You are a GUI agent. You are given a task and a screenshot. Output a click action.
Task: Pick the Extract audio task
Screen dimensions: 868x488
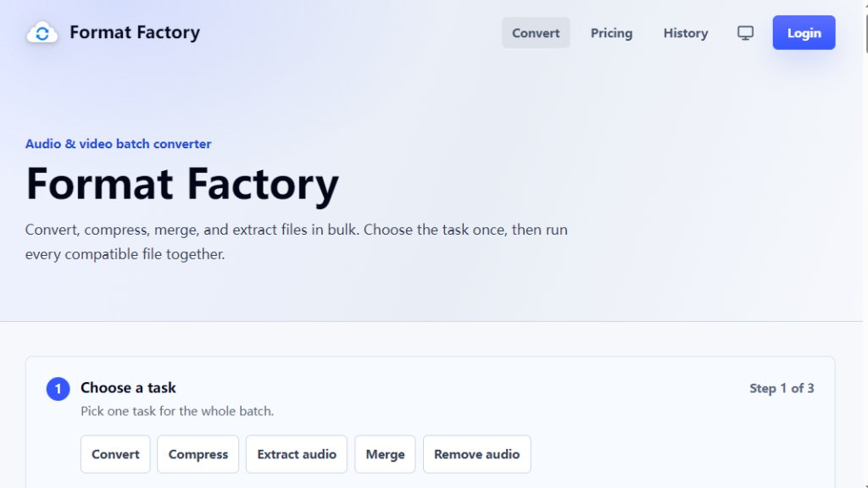(296, 454)
